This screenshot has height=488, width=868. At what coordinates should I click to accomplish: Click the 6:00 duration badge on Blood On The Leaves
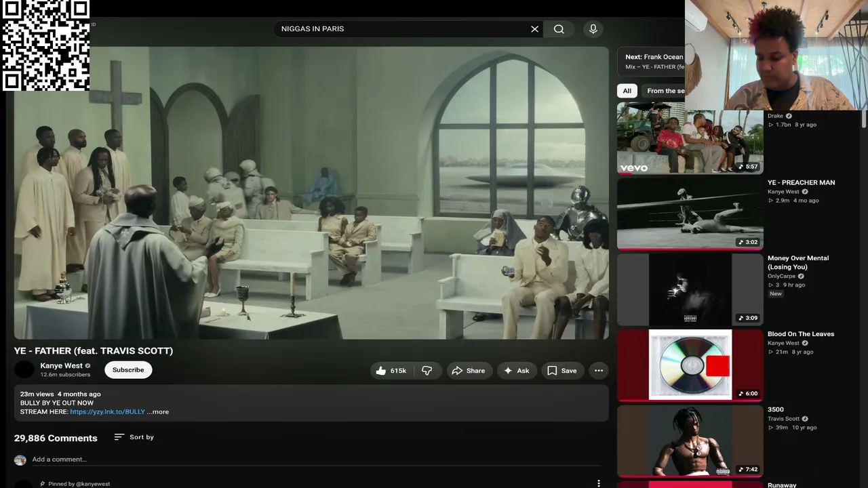(748, 393)
